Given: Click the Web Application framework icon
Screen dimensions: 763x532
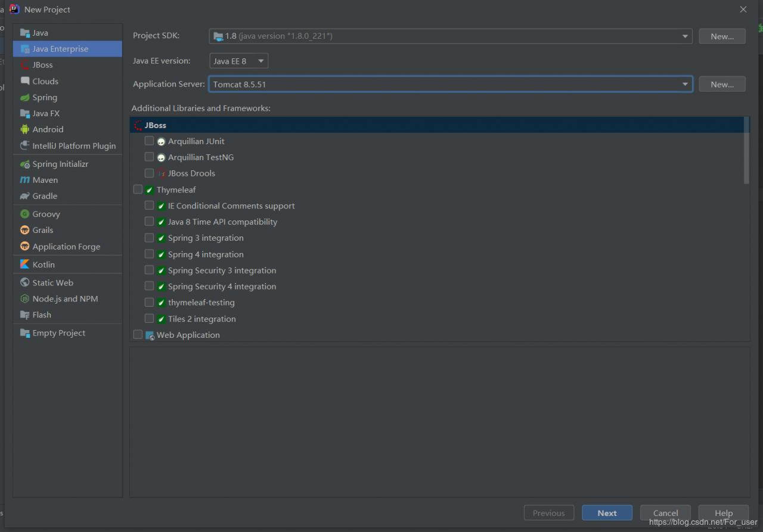Looking at the screenshot, I should (x=150, y=335).
